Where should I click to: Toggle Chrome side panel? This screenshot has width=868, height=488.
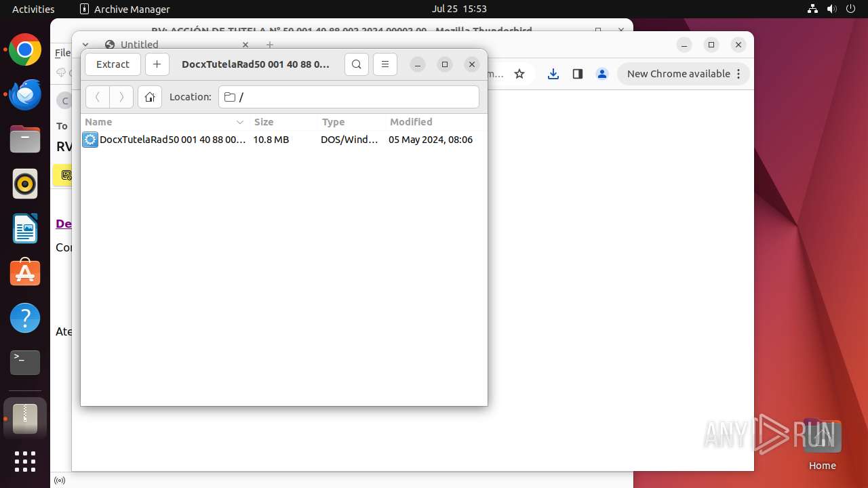578,74
